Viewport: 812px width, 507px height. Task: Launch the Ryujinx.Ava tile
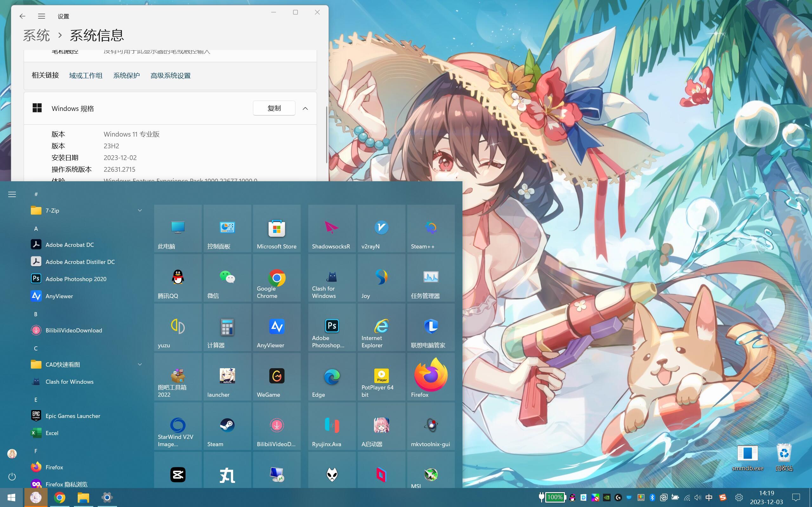point(331,426)
